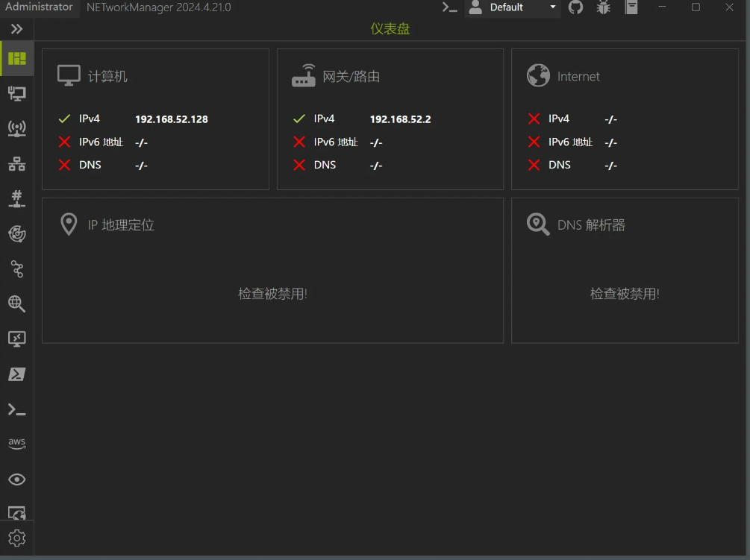Viewport: 750px width, 560px height.
Task: Open the WiFi networks tool
Action: 17,128
